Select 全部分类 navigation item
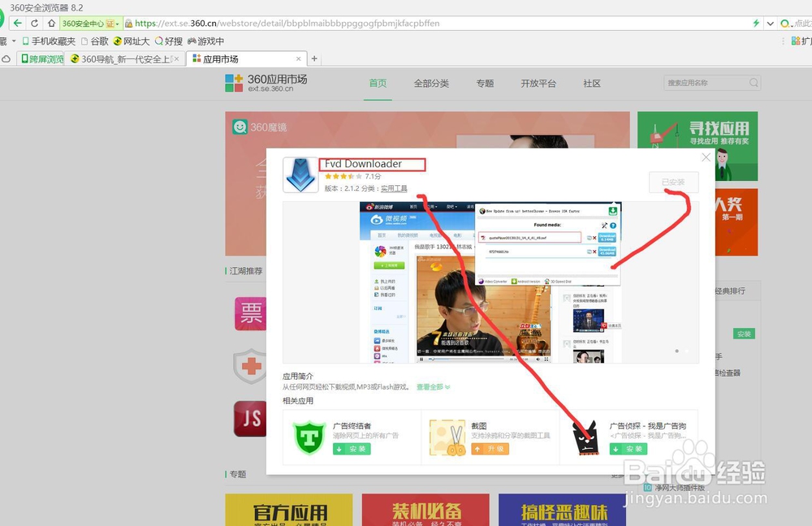This screenshot has height=526, width=812. click(x=431, y=84)
